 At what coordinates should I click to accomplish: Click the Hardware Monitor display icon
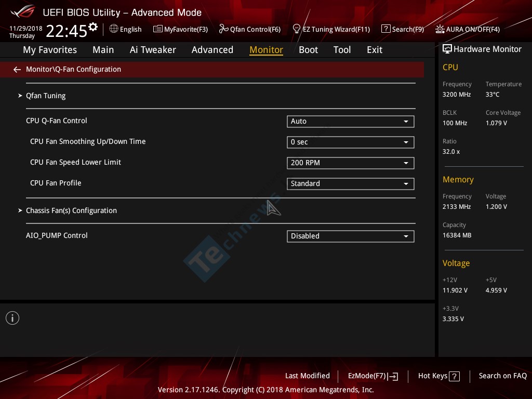pos(447,49)
